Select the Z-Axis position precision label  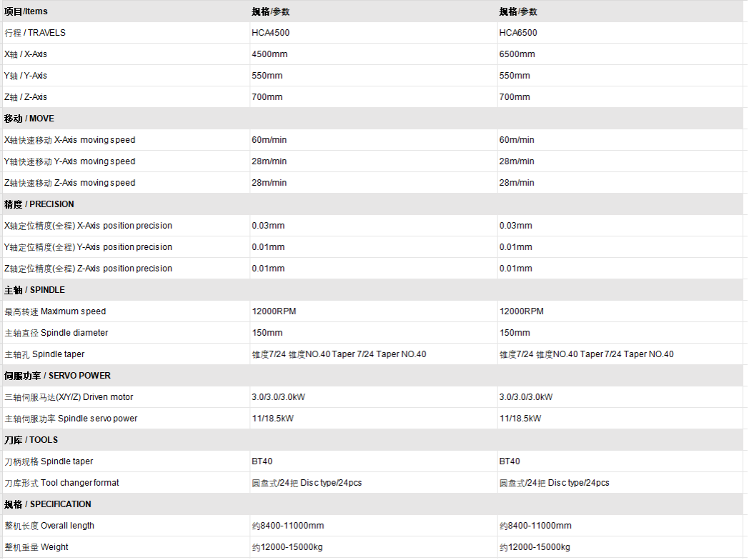coord(89,269)
